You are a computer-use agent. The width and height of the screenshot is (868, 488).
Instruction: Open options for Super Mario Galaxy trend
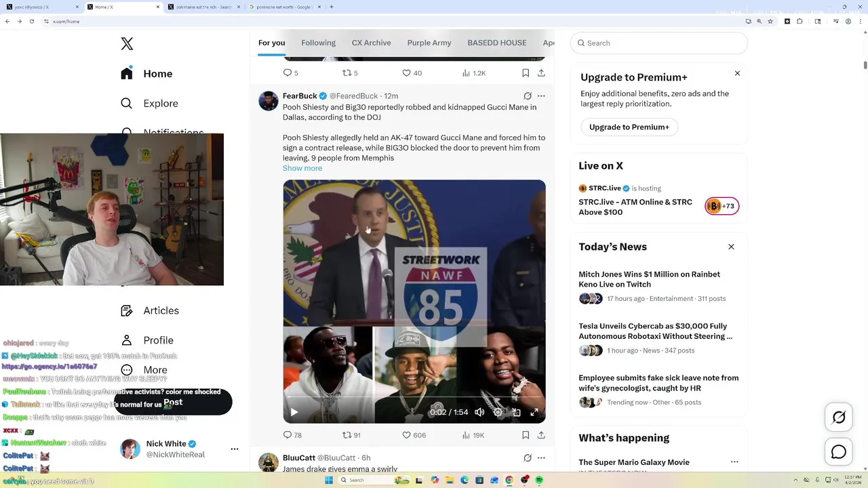(734, 462)
